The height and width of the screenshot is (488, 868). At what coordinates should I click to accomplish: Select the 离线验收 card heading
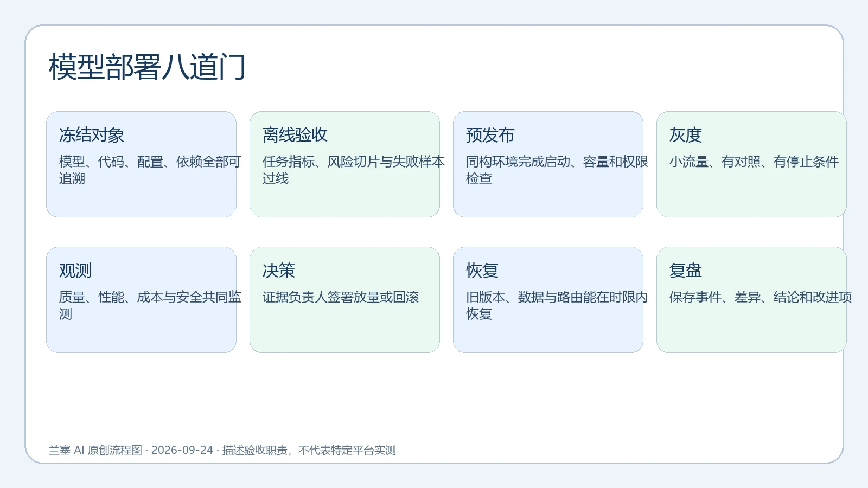[x=295, y=135]
